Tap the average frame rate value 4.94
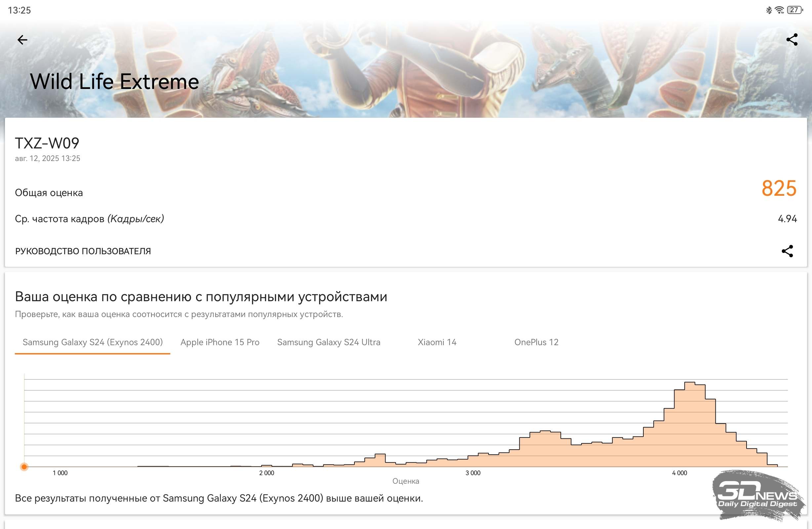Screen dimensions: 812x529 pyautogui.click(x=787, y=219)
